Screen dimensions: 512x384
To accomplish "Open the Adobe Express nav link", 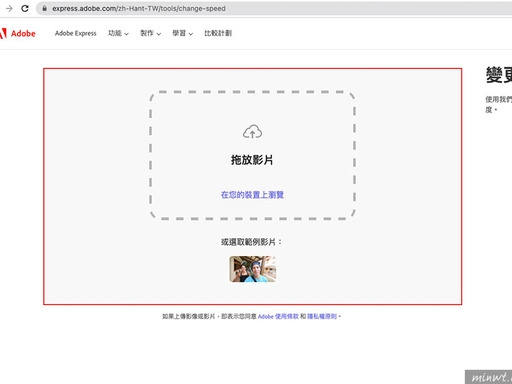I will click(x=76, y=33).
